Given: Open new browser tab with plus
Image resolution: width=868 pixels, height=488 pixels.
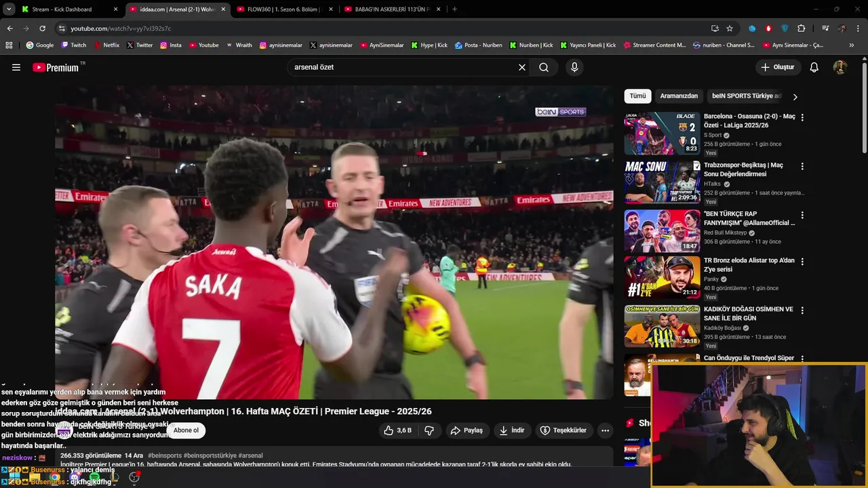Looking at the screenshot, I should pyautogui.click(x=454, y=9).
